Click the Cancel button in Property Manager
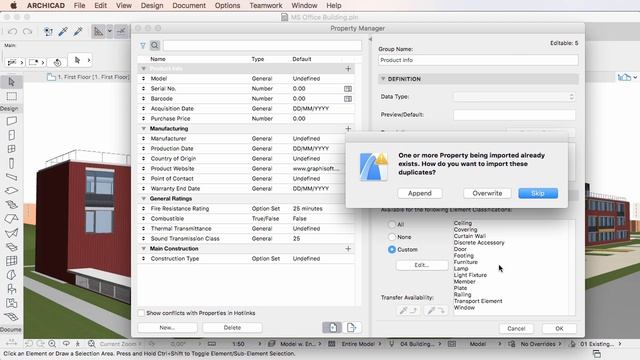The image size is (640, 360). tap(516, 328)
